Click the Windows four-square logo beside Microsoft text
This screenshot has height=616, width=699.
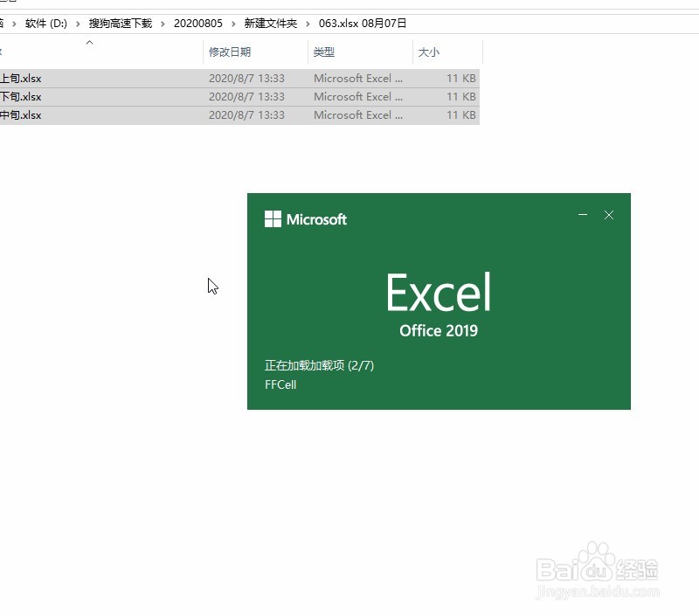tap(271, 218)
